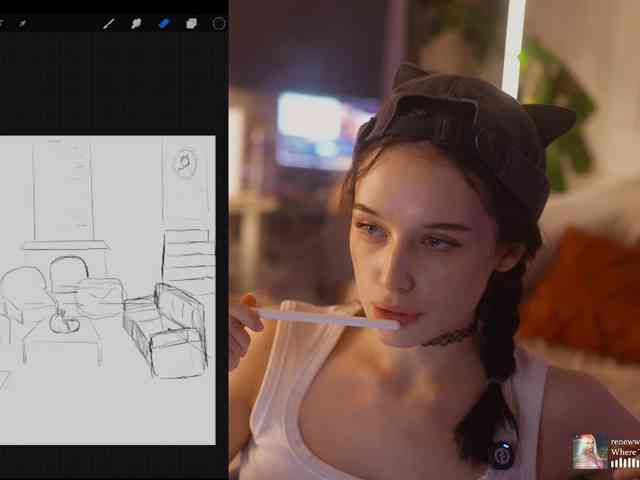The width and height of the screenshot is (640, 480).
Task: Click the 'Where' song title text
Action: coord(623,452)
